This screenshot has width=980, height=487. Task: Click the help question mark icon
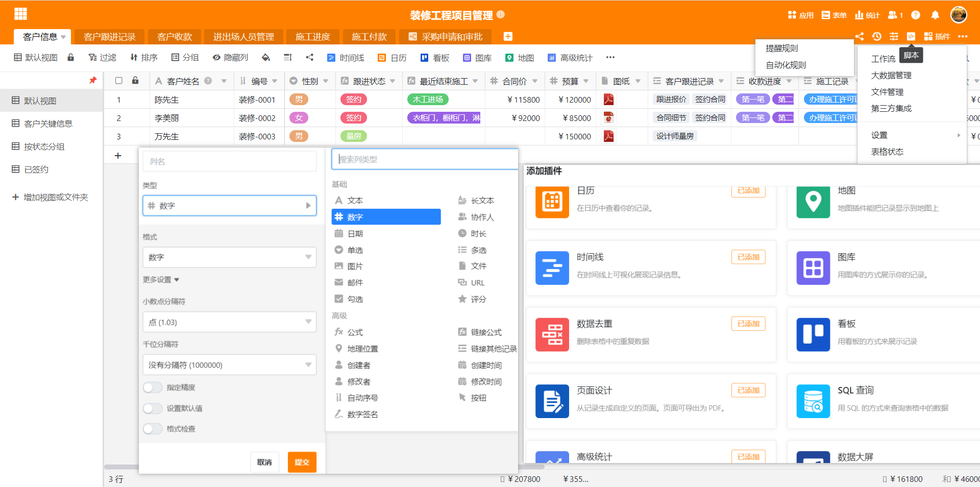pyautogui.click(x=916, y=15)
